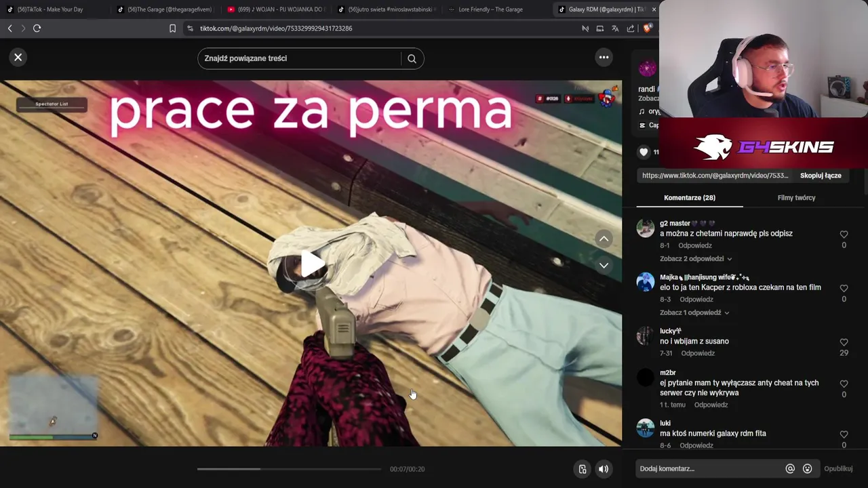Focus the 'Znajdź powiązane treści' search box
Image resolution: width=868 pixels, height=488 pixels.
click(x=300, y=58)
